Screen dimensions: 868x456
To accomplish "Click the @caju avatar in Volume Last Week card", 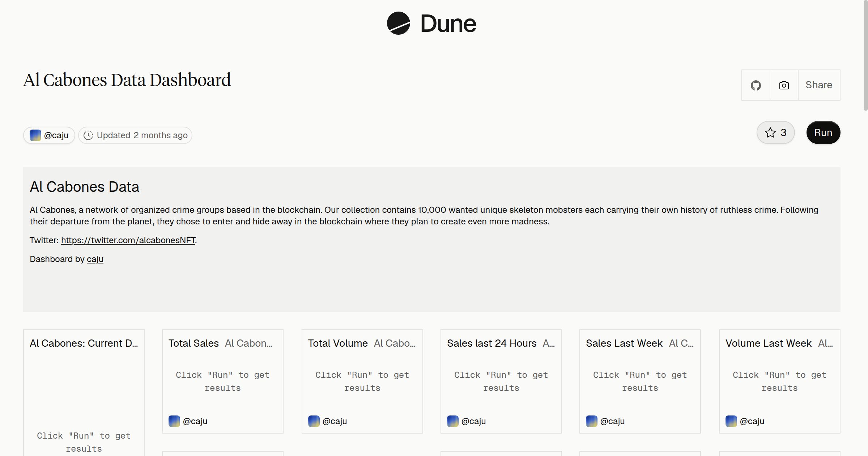I will 731,421.
